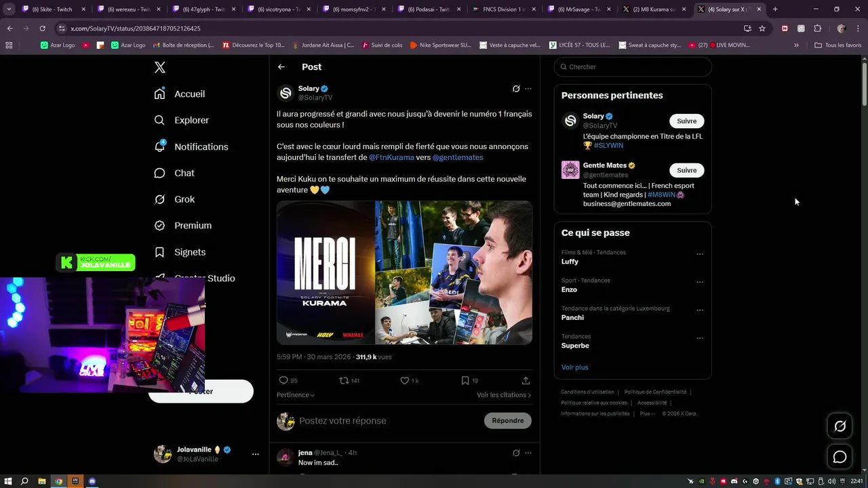This screenshot has height=488, width=868.
Task: Switch to the Skite Twitch tab
Action: pos(54,9)
